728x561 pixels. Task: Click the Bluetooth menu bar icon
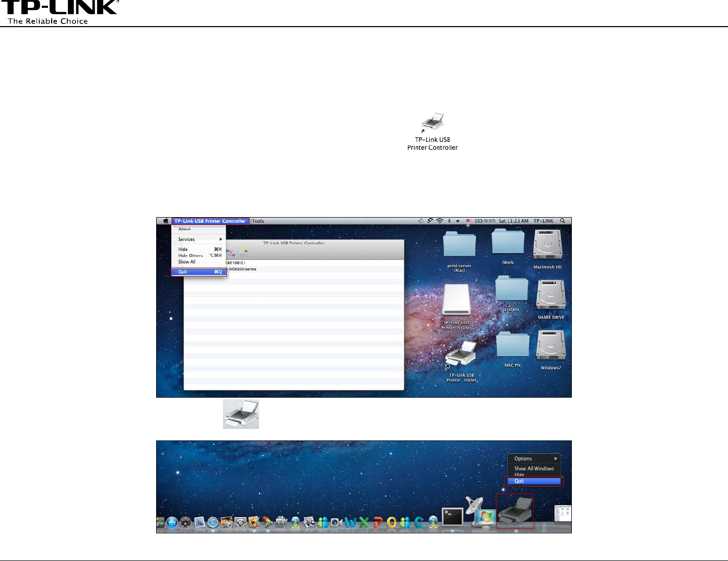pyautogui.click(x=449, y=221)
